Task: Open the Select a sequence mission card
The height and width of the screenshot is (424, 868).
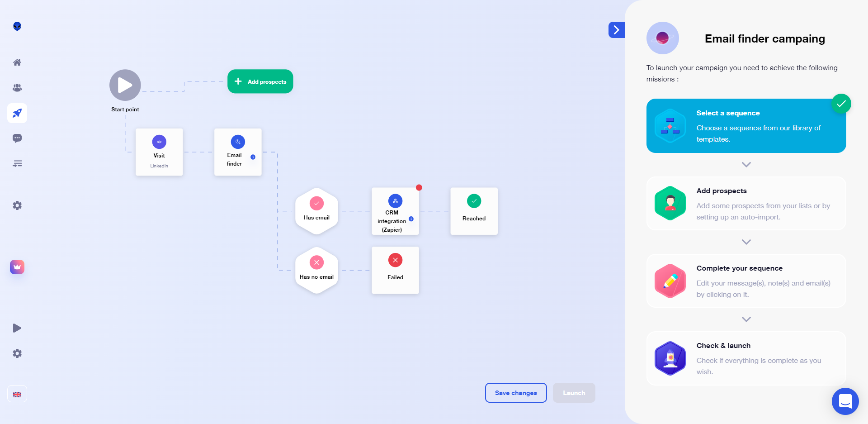Action: pyautogui.click(x=746, y=126)
